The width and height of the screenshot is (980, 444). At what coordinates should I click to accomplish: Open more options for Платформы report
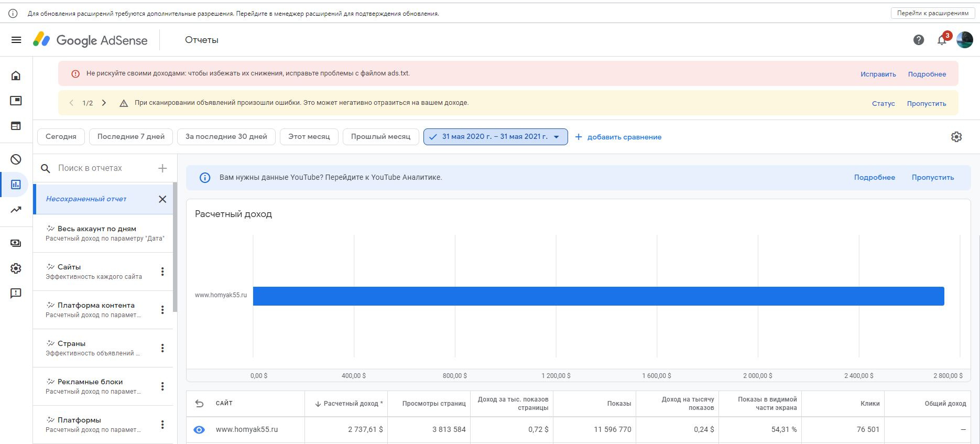pyautogui.click(x=162, y=425)
